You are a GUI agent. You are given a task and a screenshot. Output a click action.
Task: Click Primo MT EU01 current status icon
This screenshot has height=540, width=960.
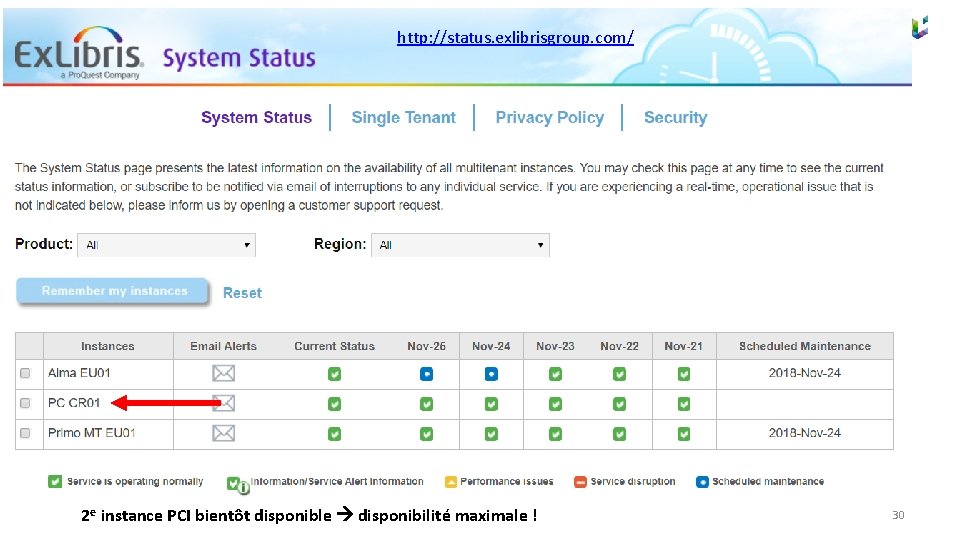(334, 434)
